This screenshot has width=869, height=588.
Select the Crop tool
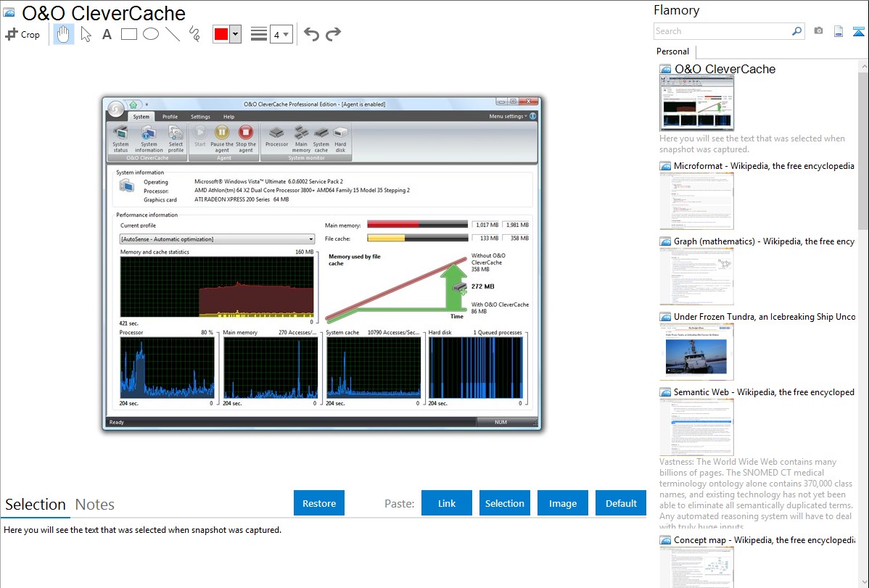tap(22, 34)
